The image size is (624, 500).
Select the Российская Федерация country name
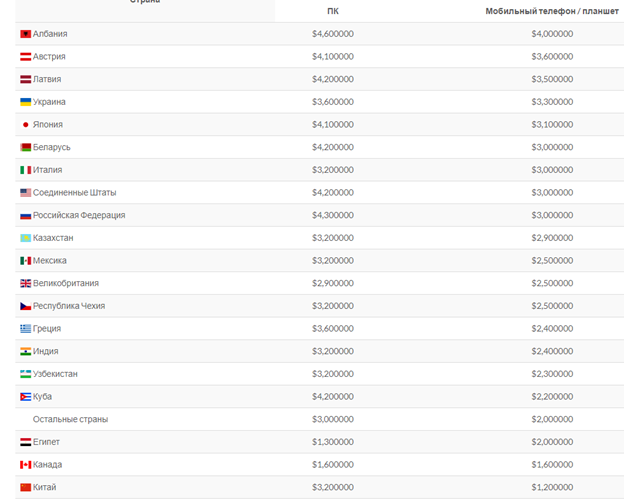point(79,216)
